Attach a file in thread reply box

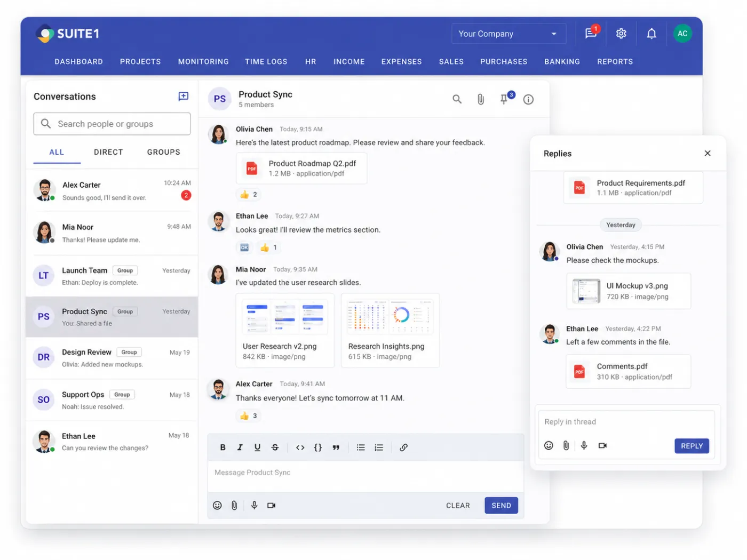tap(566, 446)
